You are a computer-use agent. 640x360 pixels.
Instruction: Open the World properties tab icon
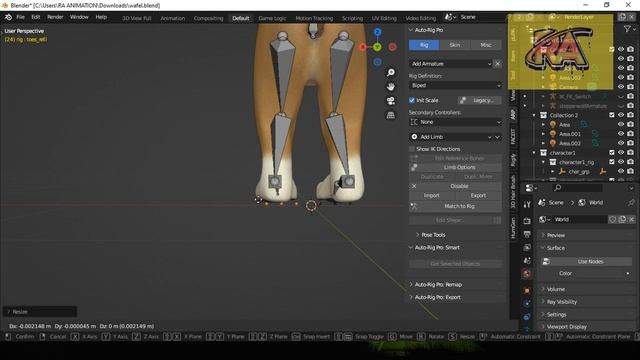[527, 273]
